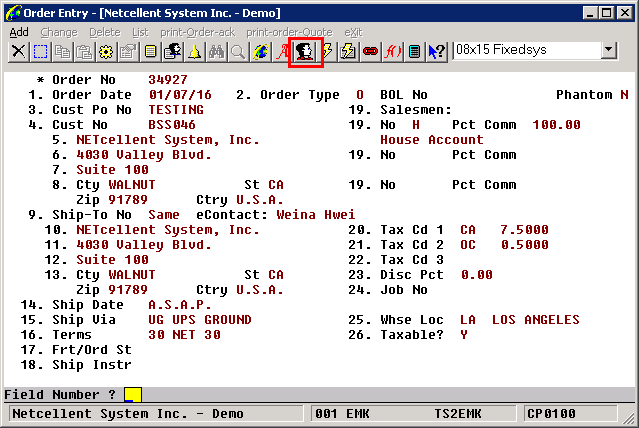Click Ship Via value UG UPS GROUND
Viewport: 639px width, 428px height.
pos(200,320)
